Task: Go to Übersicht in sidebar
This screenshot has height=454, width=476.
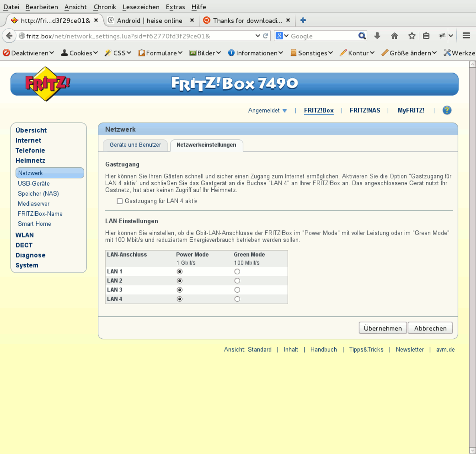Action: tap(31, 130)
